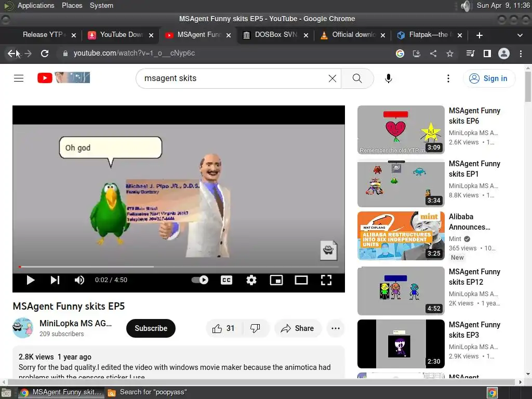Open MSAgent Funny skits EP6 thumbnail
Screen dimensions: 532x399
[x=401, y=129]
